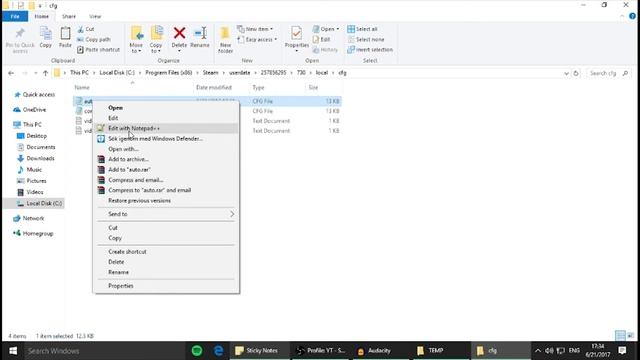Sort by the Name column header
Viewport: 640px width, 360px height.
pyautogui.click(x=82, y=87)
